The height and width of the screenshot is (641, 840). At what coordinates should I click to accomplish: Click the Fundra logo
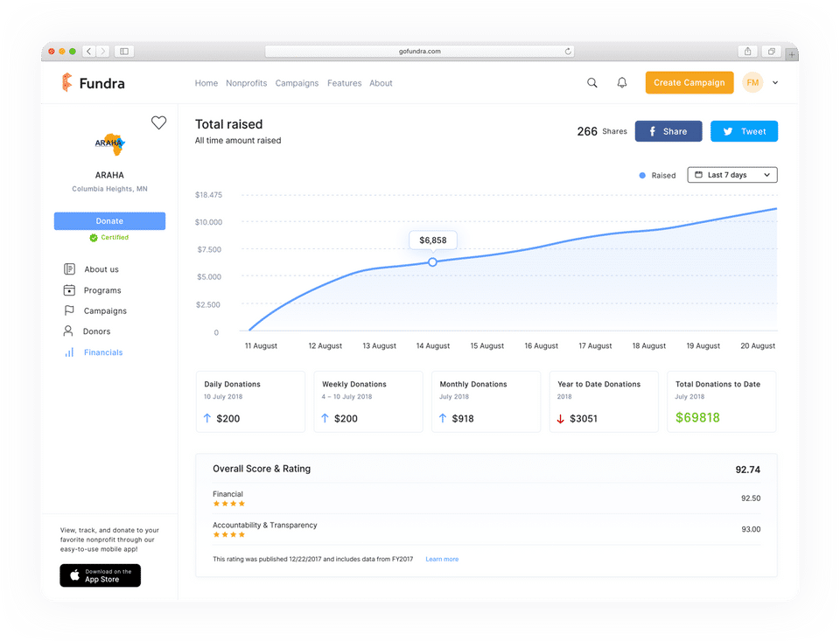click(x=94, y=83)
